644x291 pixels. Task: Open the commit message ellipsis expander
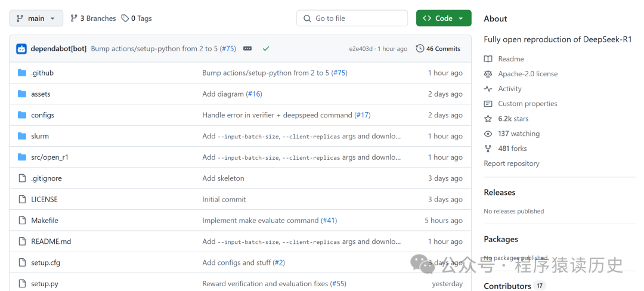[247, 49]
